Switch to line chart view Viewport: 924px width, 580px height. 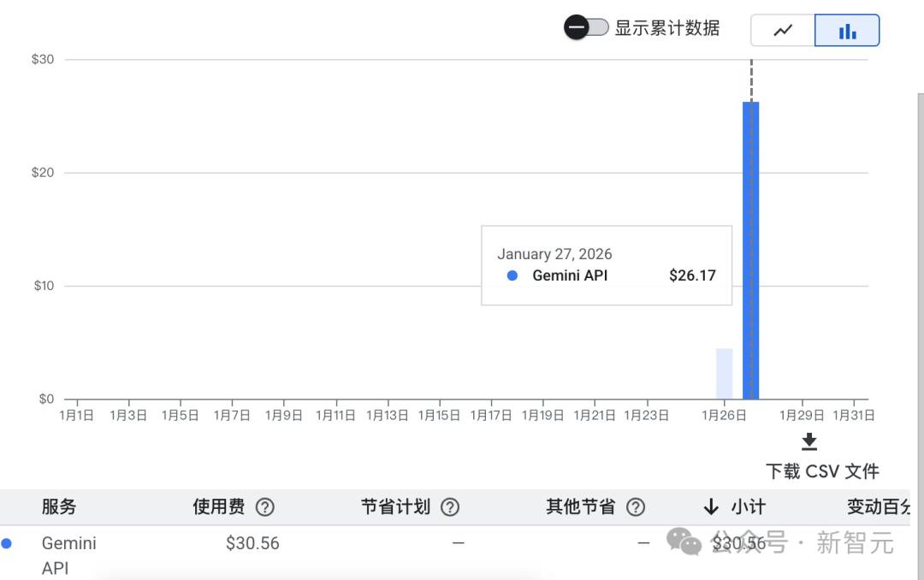point(783,30)
